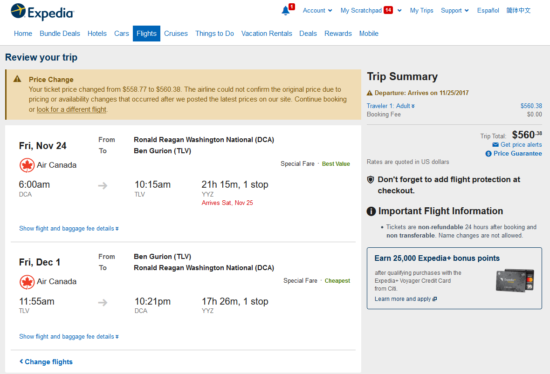Open the Hotels tab

click(x=97, y=33)
